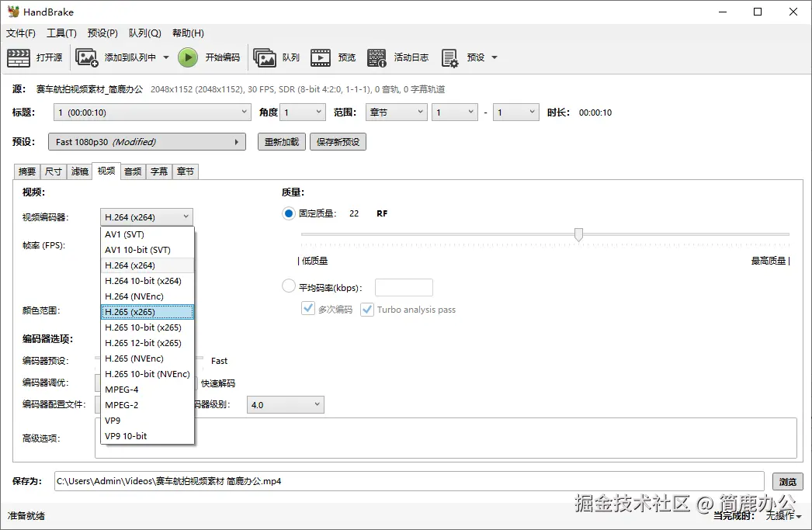Viewport: 812px width, 530px height.
Task: Click the Open Source clapperboard icon
Action: (x=19, y=57)
